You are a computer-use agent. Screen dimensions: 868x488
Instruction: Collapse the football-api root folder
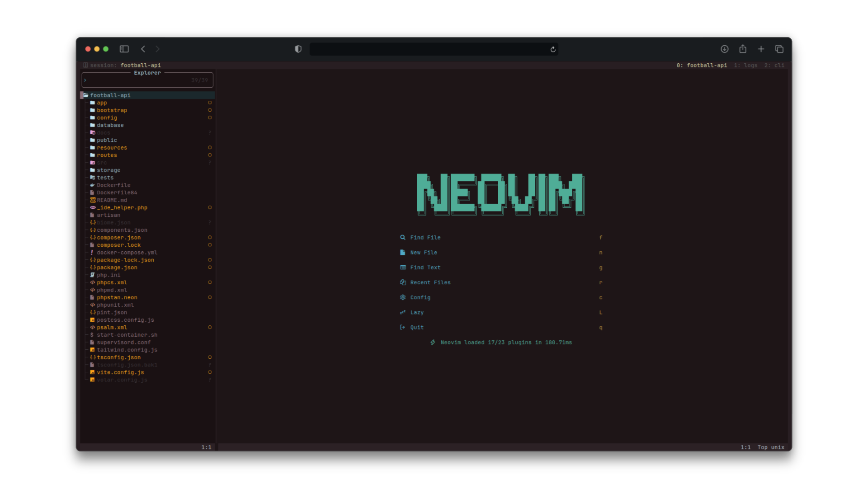tap(110, 95)
